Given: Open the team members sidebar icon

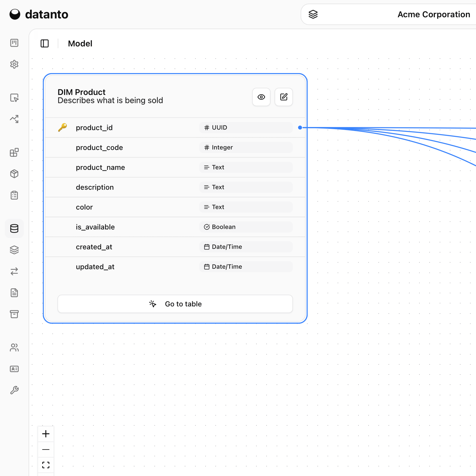Looking at the screenshot, I should coord(14,348).
